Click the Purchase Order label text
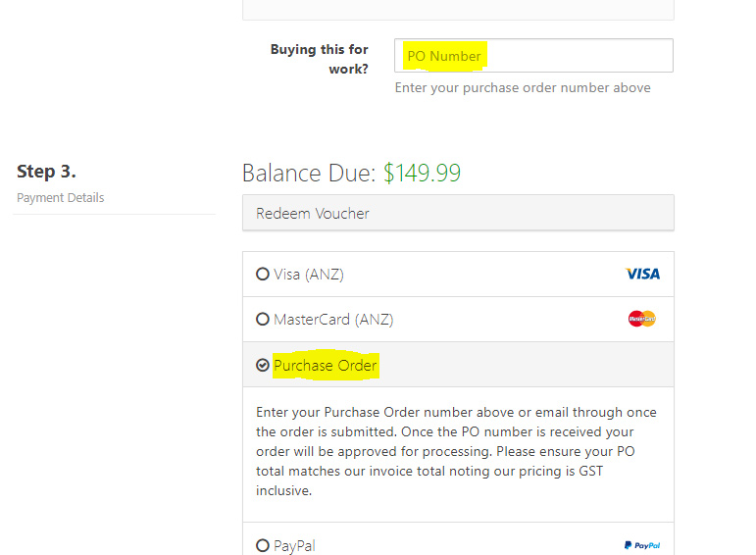The image size is (756, 555). coord(325,366)
